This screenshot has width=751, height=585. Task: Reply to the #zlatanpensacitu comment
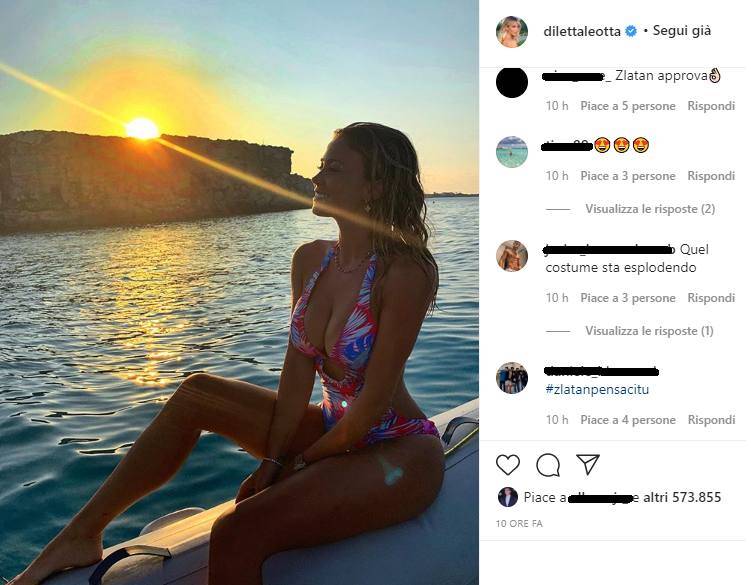(711, 420)
